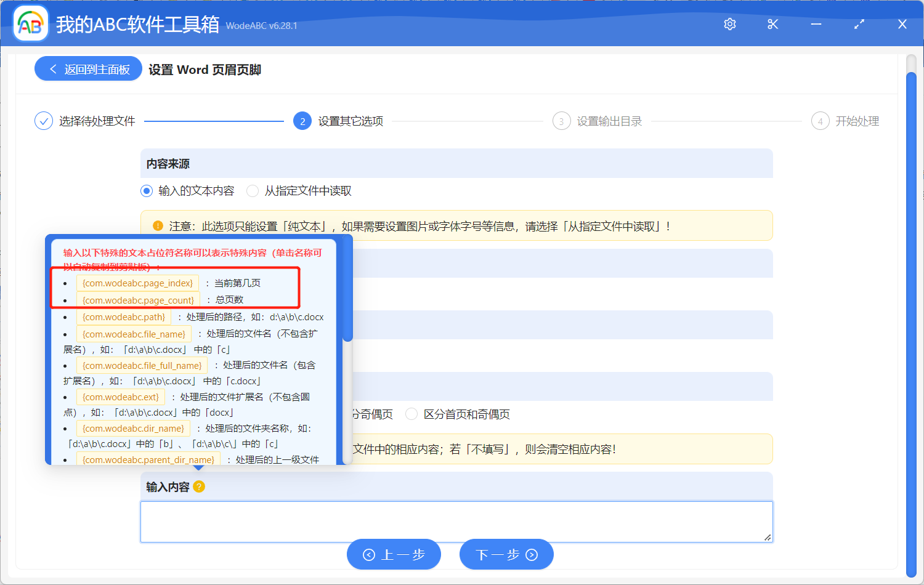Open help via question mark beside 输入内容

[198, 486]
